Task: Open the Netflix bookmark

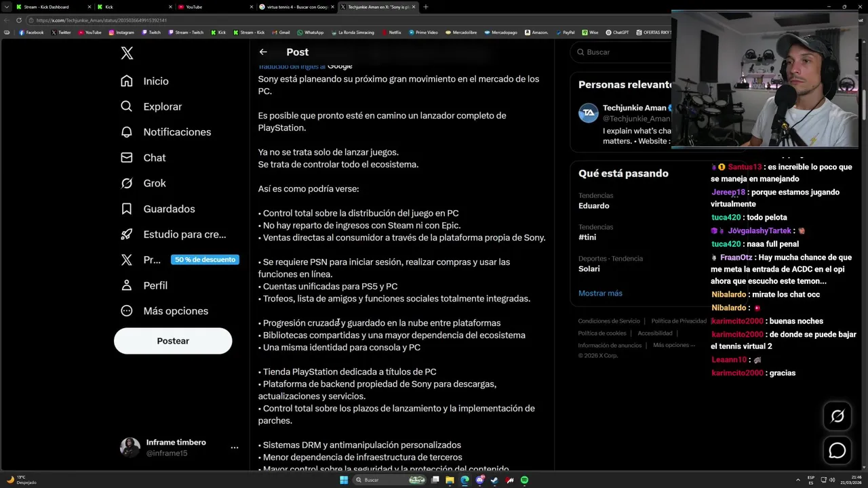Action: coord(391,32)
